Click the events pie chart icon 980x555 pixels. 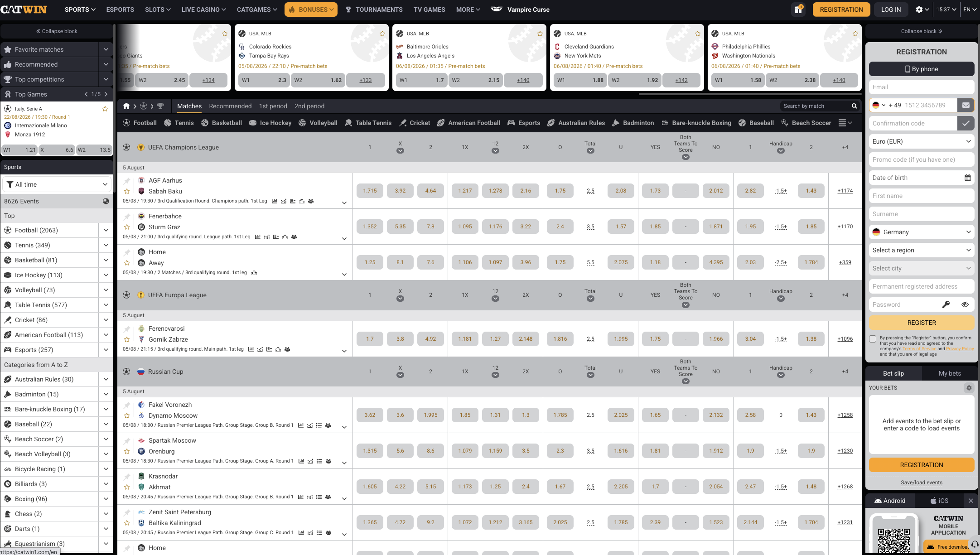[106, 201]
